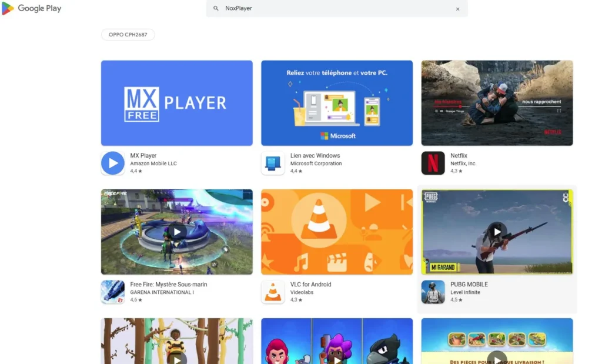Focus the search field containing NoxPlayer
Image resolution: width=602 pixels, height=364 pixels.
[337, 8]
